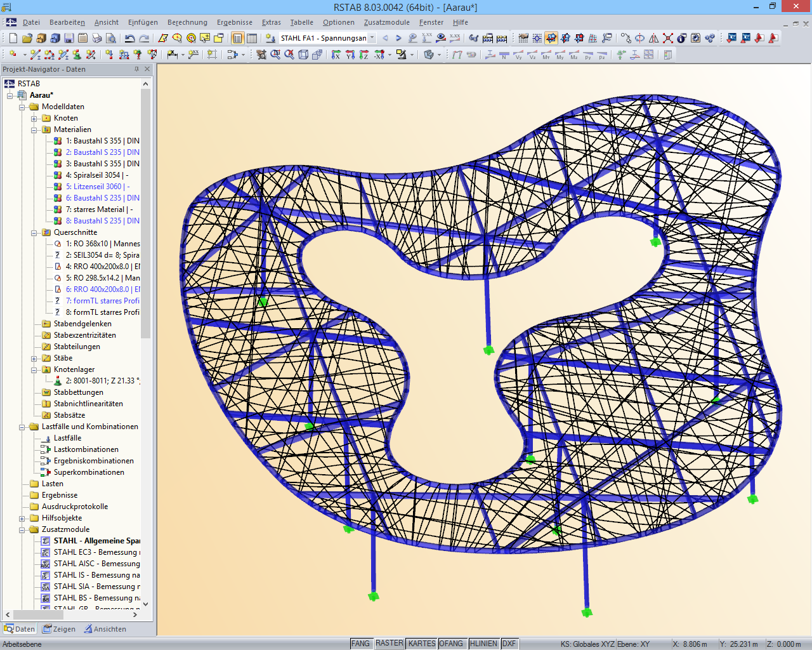812x650 pixels.
Task: Click the Print icon
Action: tap(97, 38)
